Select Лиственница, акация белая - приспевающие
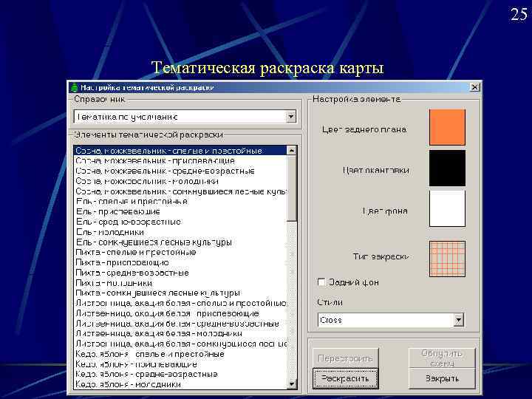The height and width of the screenshot is (399, 532). tap(180, 313)
